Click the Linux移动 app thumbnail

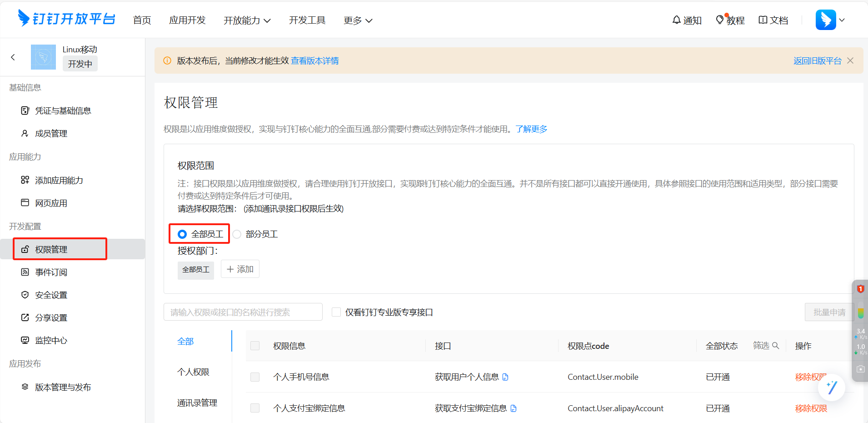(43, 57)
